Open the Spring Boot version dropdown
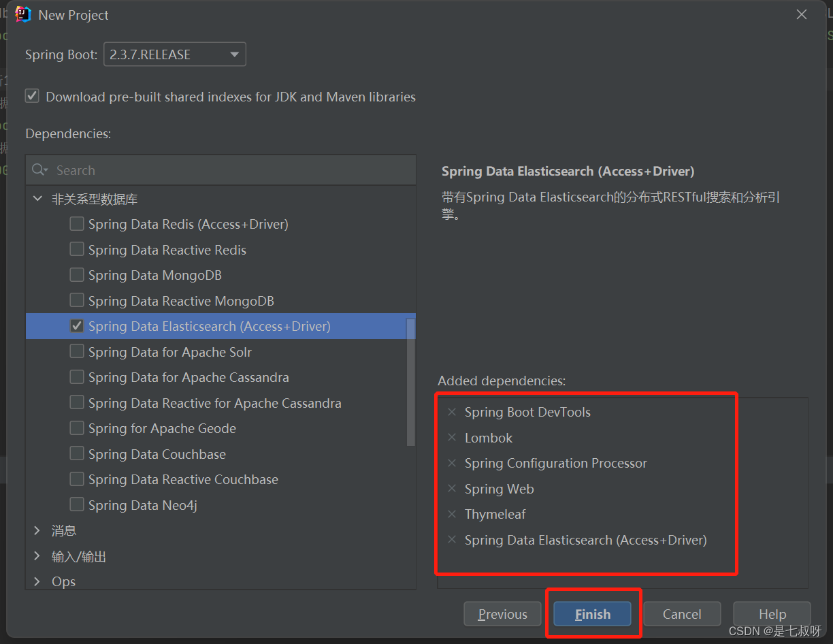 [x=175, y=54]
